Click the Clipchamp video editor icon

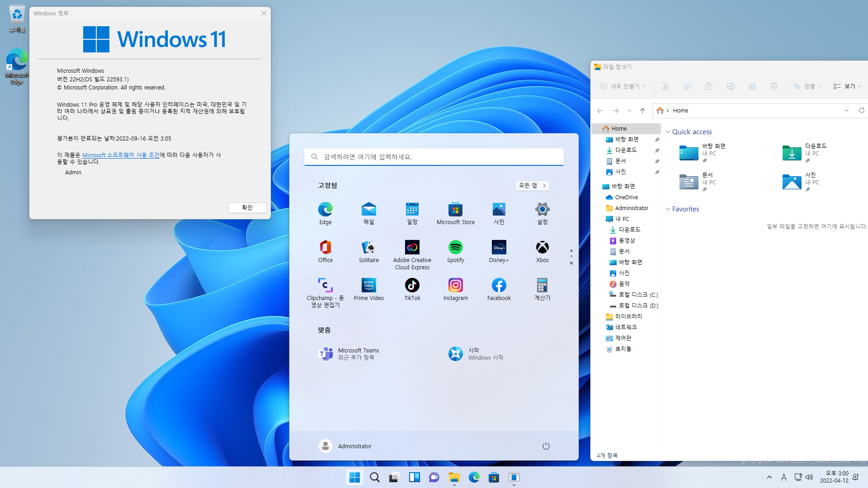pos(325,286)
